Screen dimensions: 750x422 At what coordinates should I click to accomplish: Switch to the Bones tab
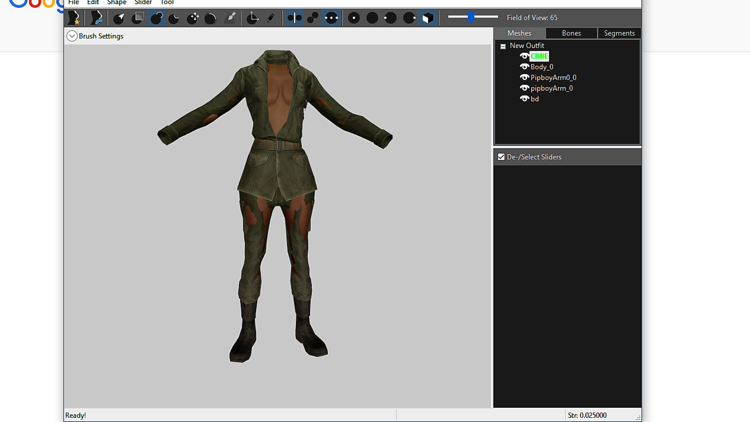pos(571,33)
